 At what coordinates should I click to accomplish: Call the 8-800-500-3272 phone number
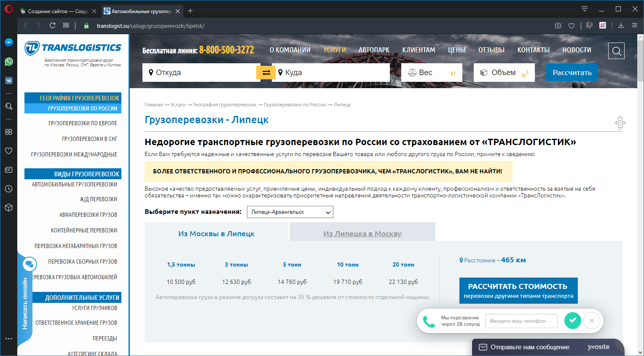227,50
